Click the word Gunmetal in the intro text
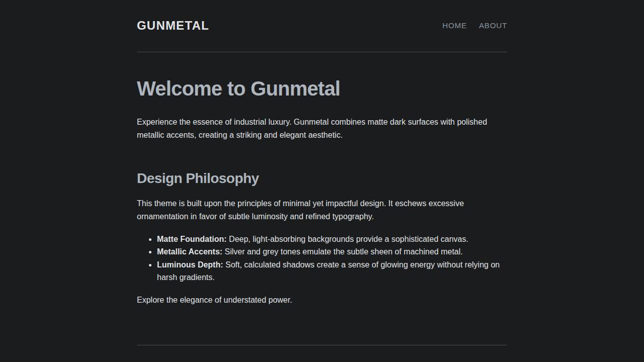The width and height of the screenshot is (644, 362). 312,122
